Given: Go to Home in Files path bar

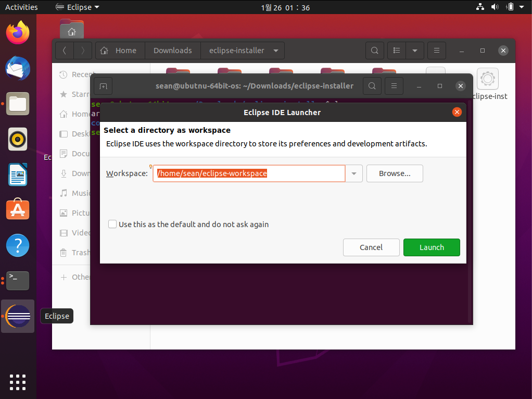Looking at the screenshot, I should [x=120, y=51].
